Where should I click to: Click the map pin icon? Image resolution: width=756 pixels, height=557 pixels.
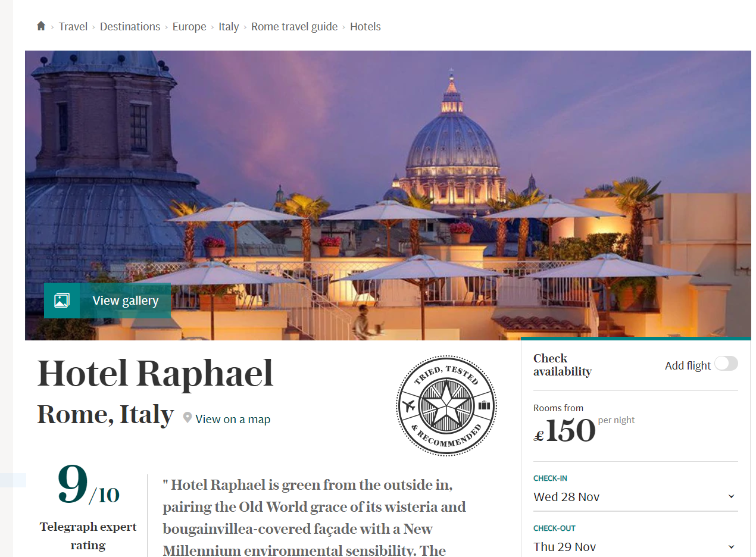pos(188,418)
